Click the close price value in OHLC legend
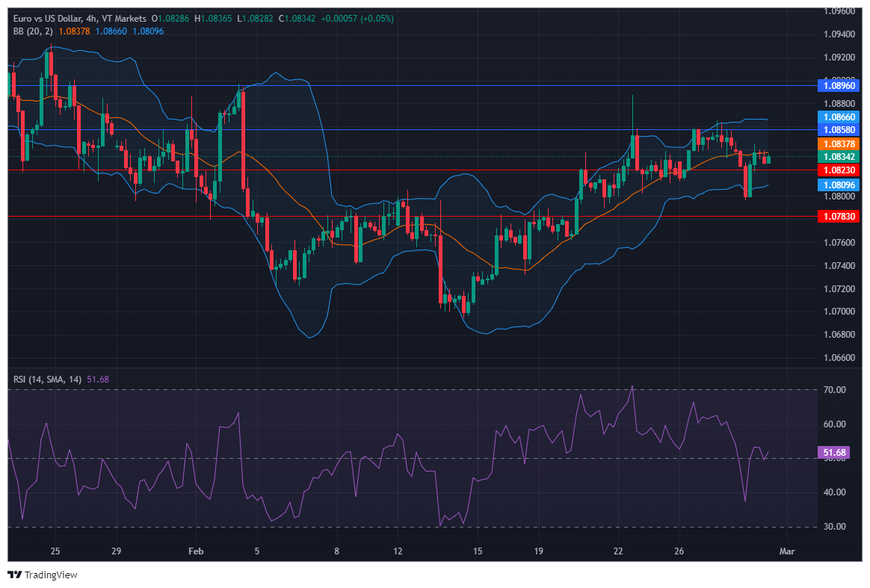 tap(300, 18)
